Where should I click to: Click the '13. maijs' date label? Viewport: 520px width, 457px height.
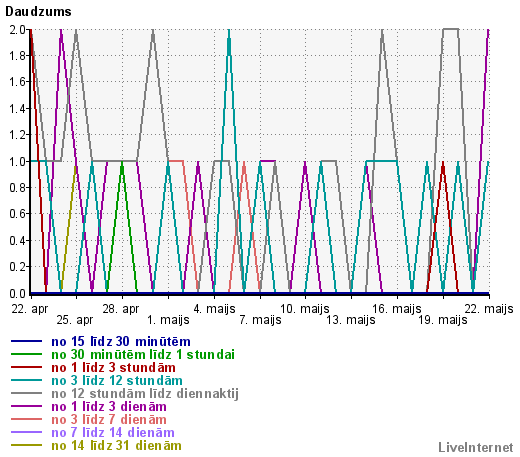pyautogui.click(x=351, y=320)
